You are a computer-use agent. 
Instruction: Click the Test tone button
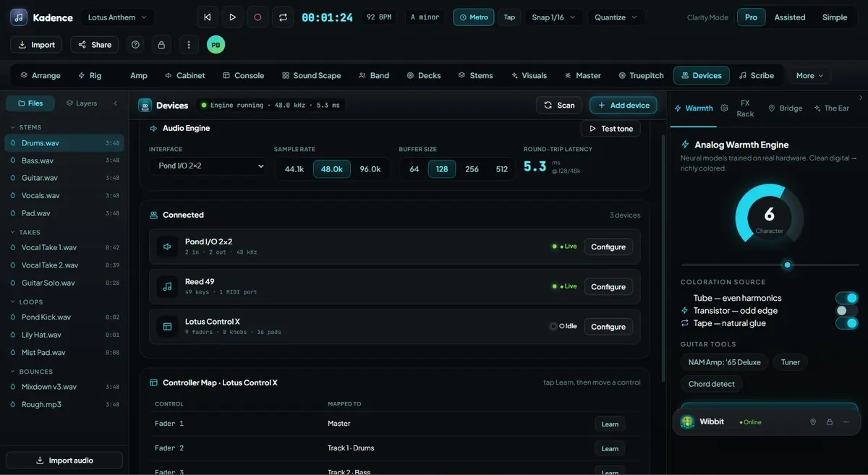610,128
